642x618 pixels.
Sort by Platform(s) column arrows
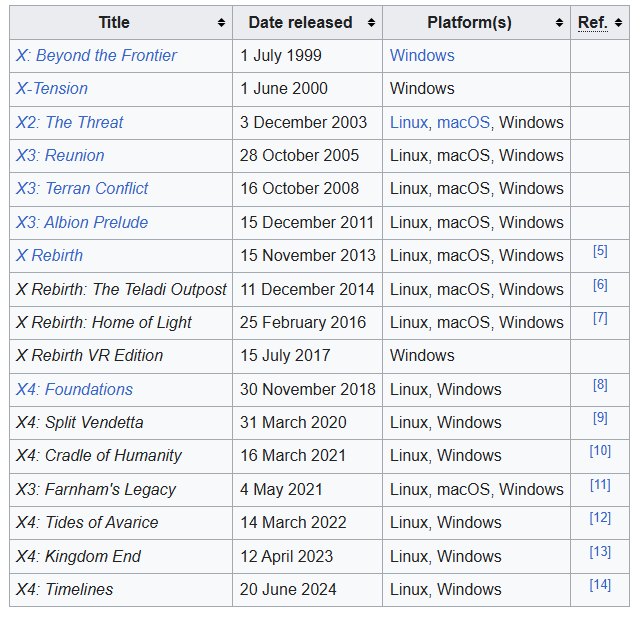click(559, 23)
